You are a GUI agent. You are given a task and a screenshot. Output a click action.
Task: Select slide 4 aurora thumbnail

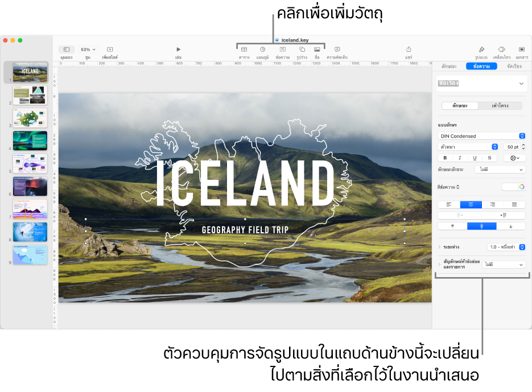coord(30,141)
